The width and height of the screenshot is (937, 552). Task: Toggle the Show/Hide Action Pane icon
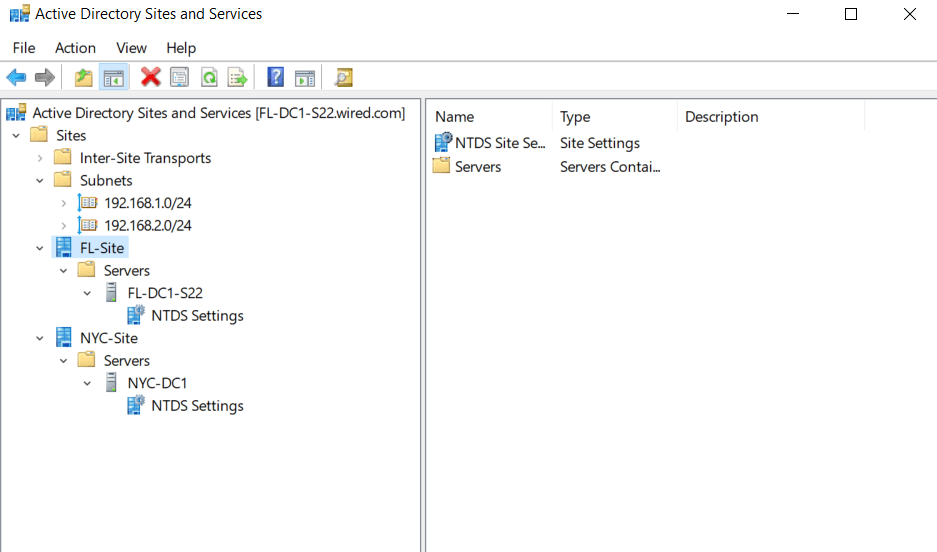(x=305, y=77)
